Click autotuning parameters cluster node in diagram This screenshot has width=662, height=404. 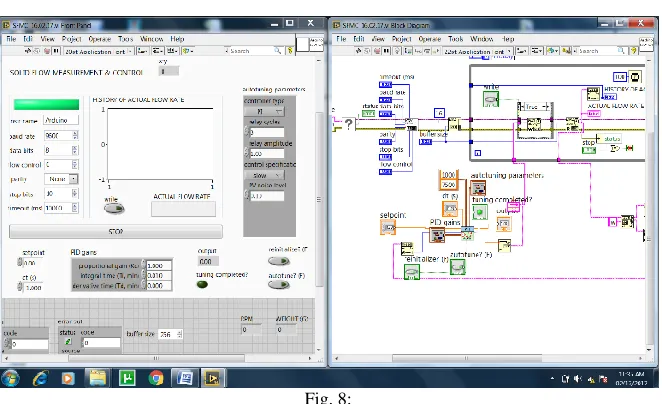tap(478, 188)
